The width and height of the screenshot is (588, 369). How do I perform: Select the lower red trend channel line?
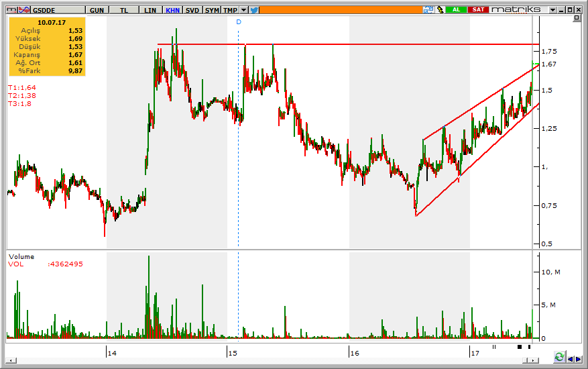[x=477, y=160]
